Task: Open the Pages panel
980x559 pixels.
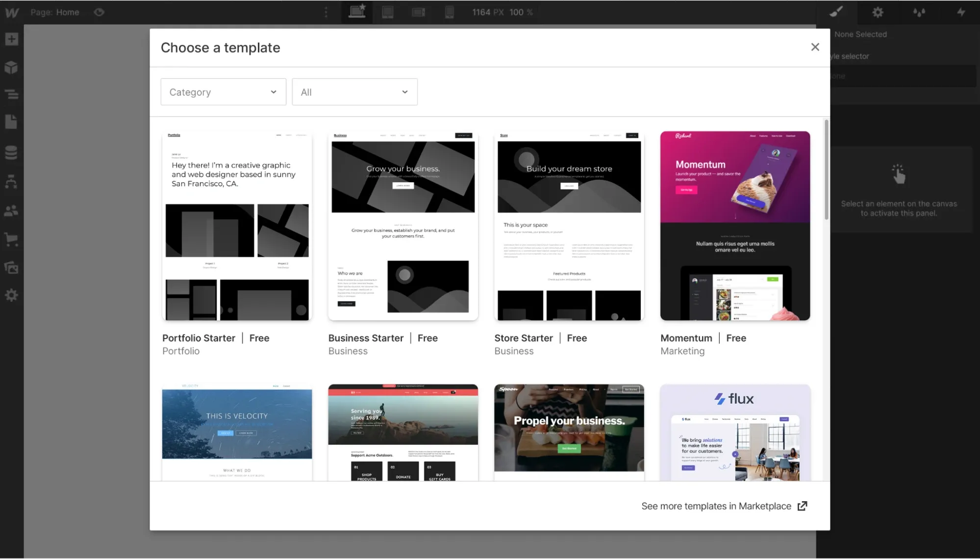Action: [x=11, y=122]
